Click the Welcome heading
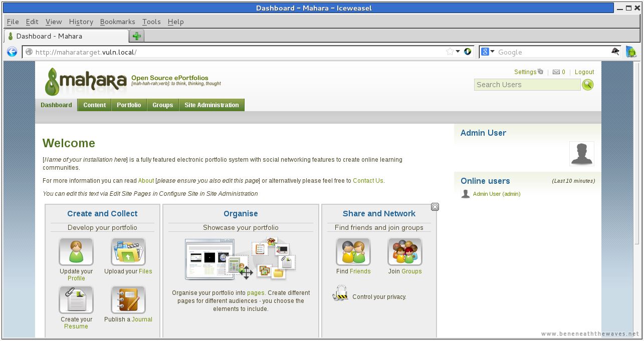Viewport: 644px width, 341px height. 69,143
